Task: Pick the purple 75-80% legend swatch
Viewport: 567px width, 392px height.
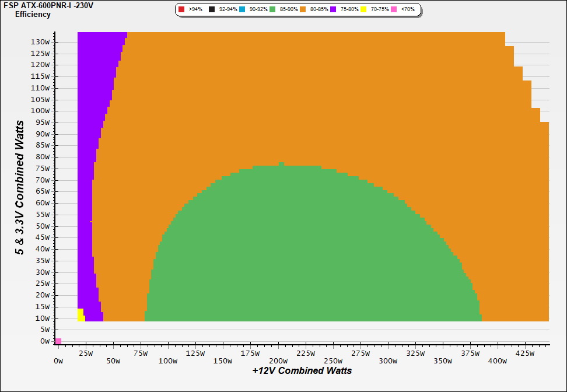Action: pos(333,10)
